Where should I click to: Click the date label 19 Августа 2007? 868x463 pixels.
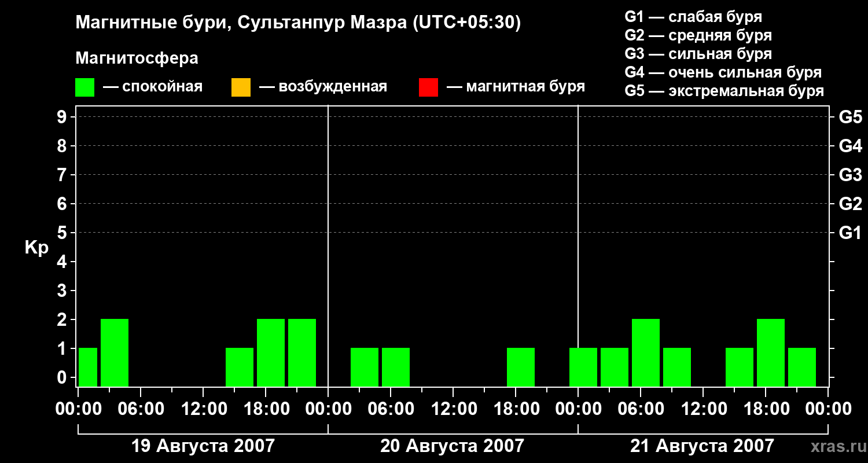(x=203, y=446)
